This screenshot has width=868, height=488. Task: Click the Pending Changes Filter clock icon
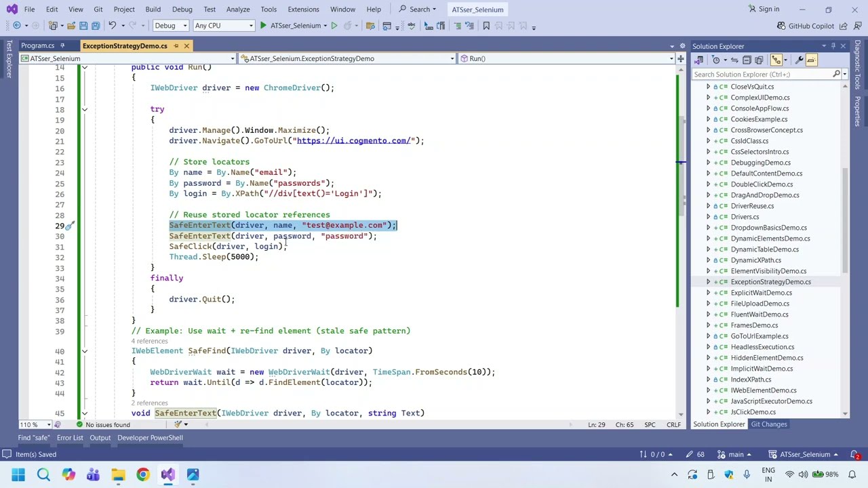click(x=715, y=60)
